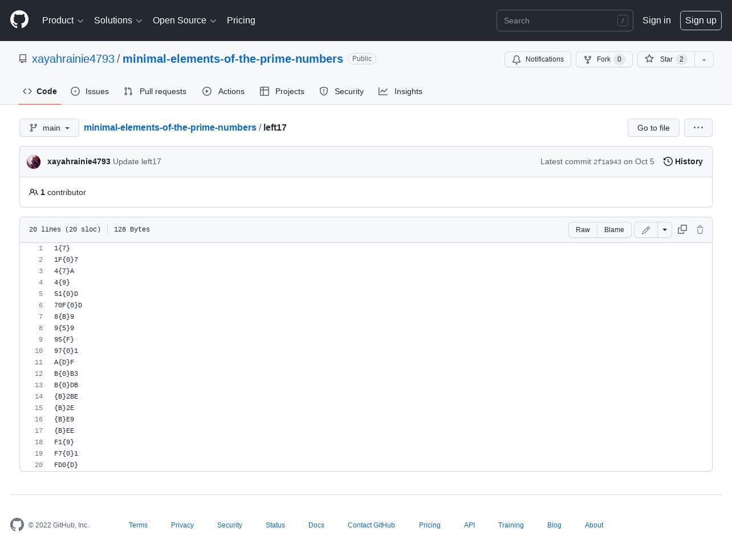Expand the Product menu
Image resolution: width=732 pixels, height=560 pixels.
click(x=63, y=21)
